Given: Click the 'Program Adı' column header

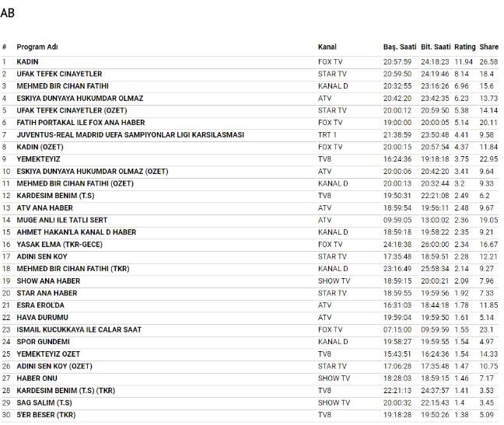Looking at the screenshot, I should (x=37, y=47).
